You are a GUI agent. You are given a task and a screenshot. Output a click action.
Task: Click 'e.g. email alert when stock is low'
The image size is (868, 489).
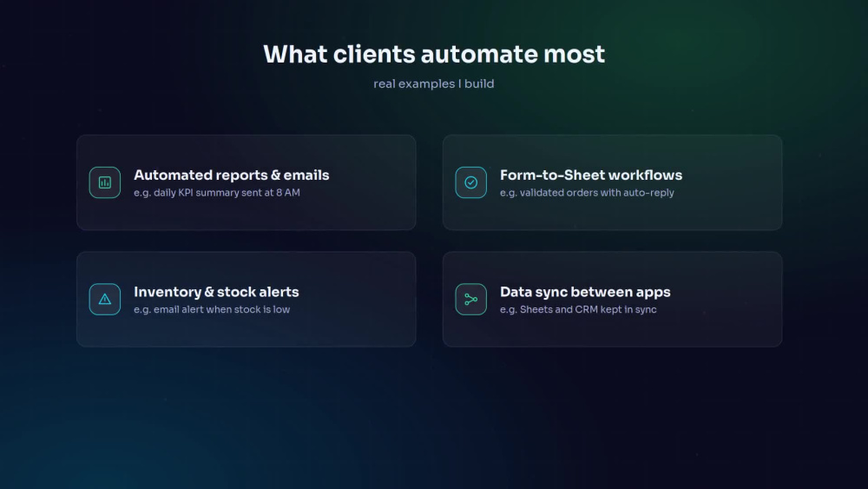tap(212, 309)
